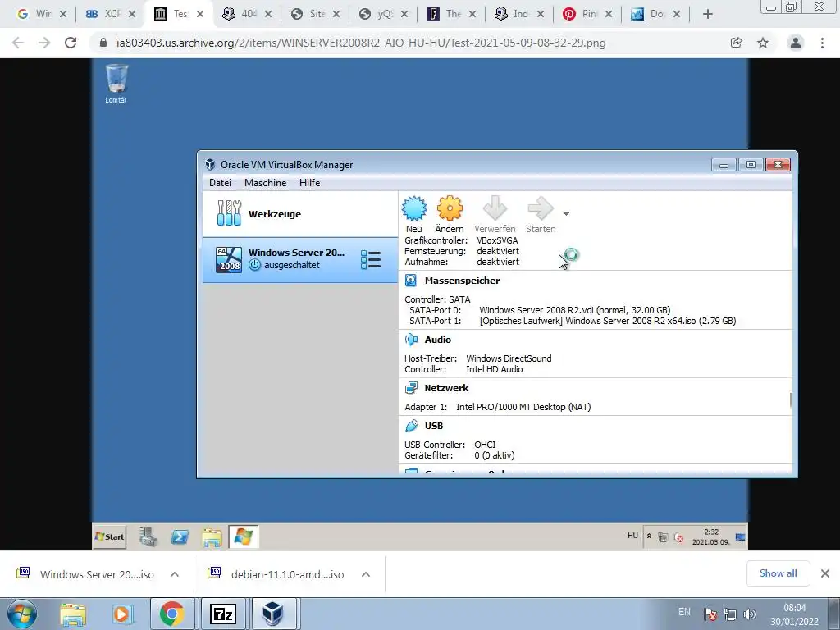Click the Audio section speaker icon
840x630 pixels.
pos(411,339)
